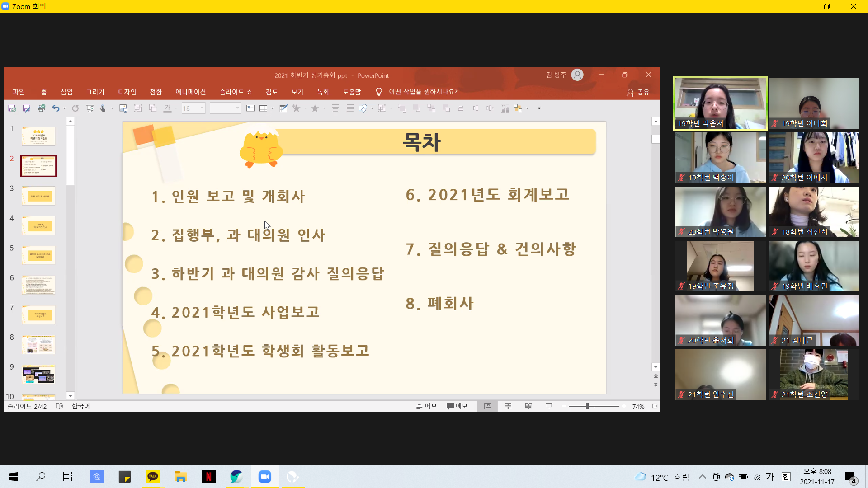Click the quick print icon in toolbar
868x488 pixels.
[41, 108]
